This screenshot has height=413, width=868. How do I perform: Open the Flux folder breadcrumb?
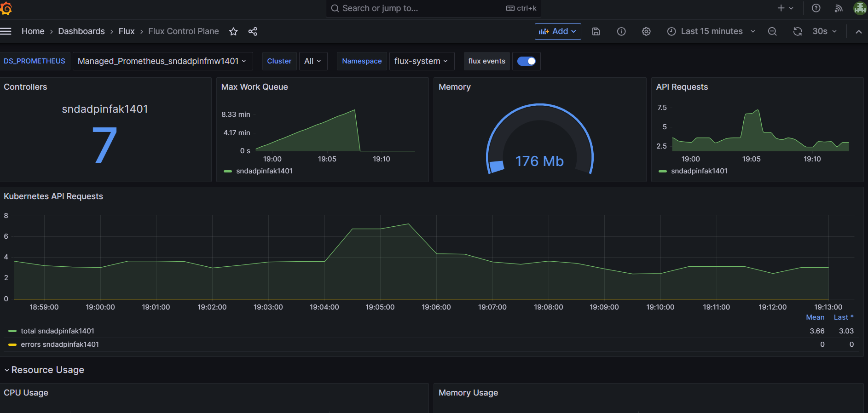127,31
